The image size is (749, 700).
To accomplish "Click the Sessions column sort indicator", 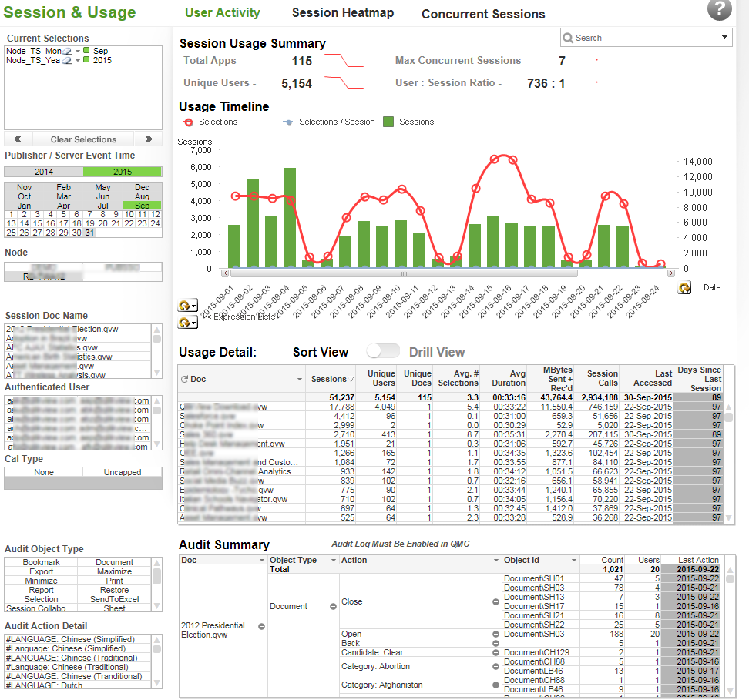I will [352, 379].
